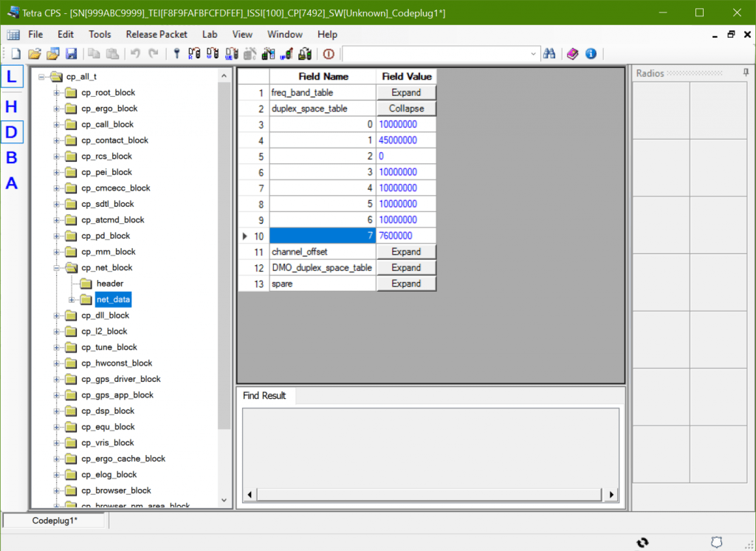Click the New codeplug toolbar icon
756x551 pixels.
(16, 54)
